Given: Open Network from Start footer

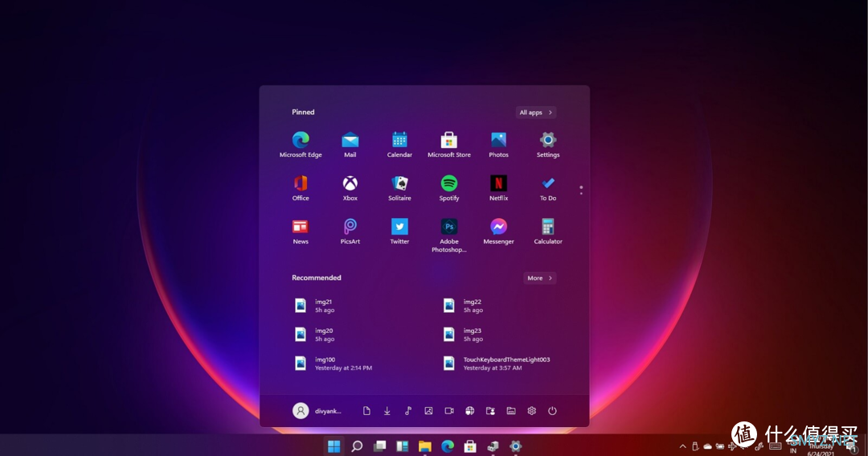Looking at the screenshot, I should 469,411.
